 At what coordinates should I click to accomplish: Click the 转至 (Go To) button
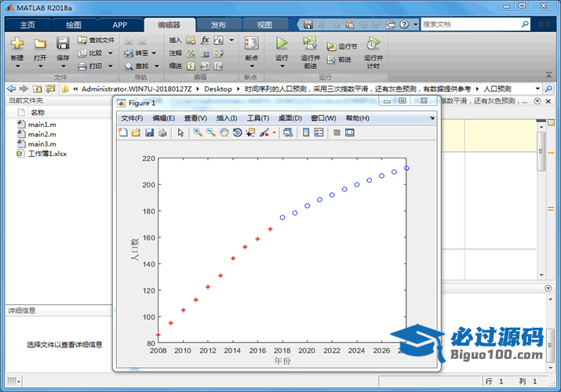click(136, 53)
